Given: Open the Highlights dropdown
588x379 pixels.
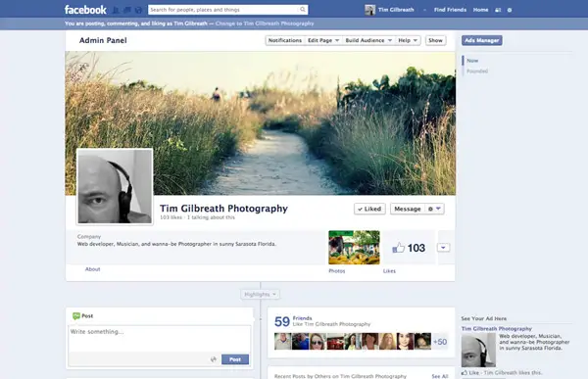Looking at the screenshot, I should tap(260, 294).
